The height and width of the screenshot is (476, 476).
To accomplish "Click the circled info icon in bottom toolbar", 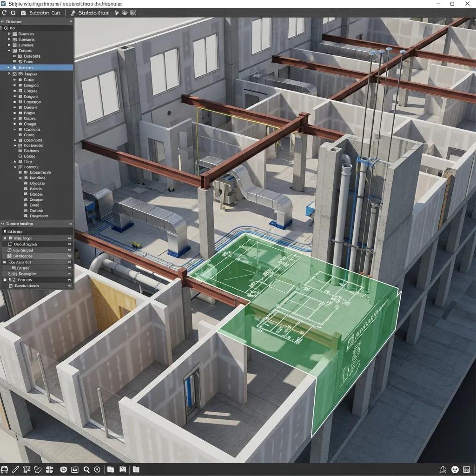I will click(x=97, y=469).
